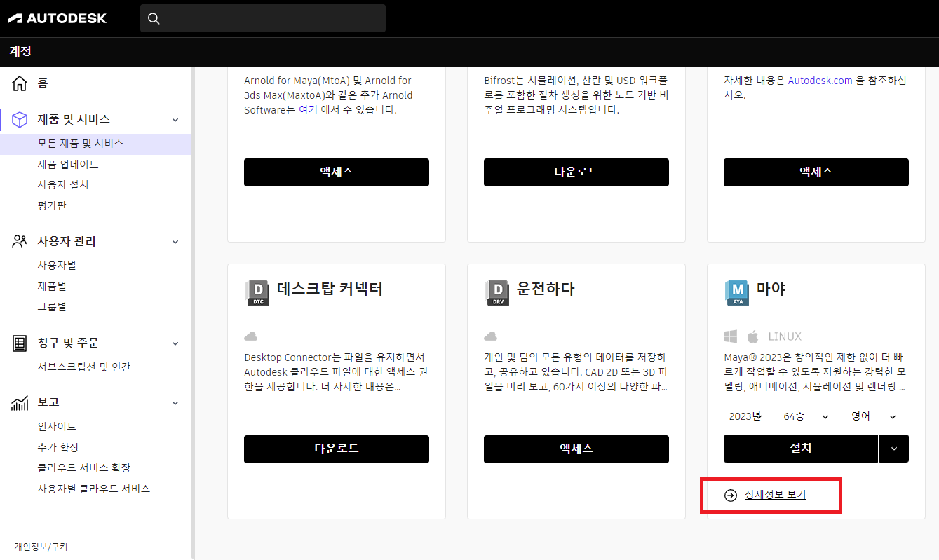Click the 마야 card title
939x560 pixels.
[771, 289]
